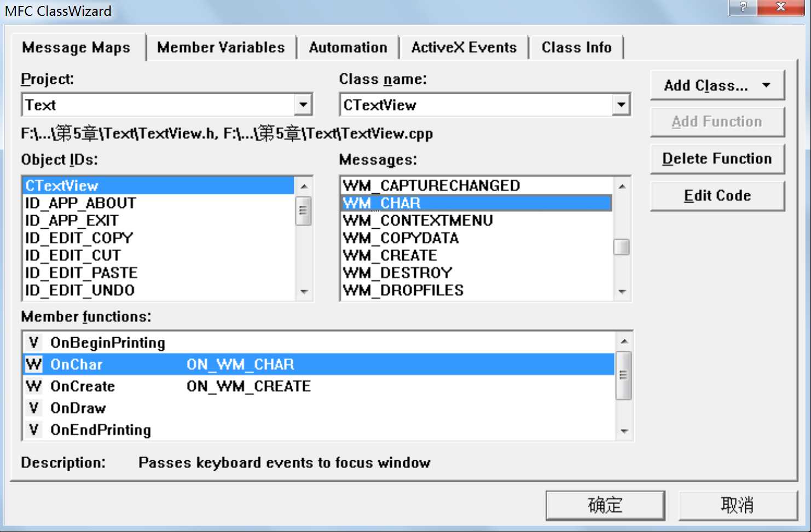Select CTextView in Object IDs list
Screen dimensions: 811x532
click(x=159, y=186)
